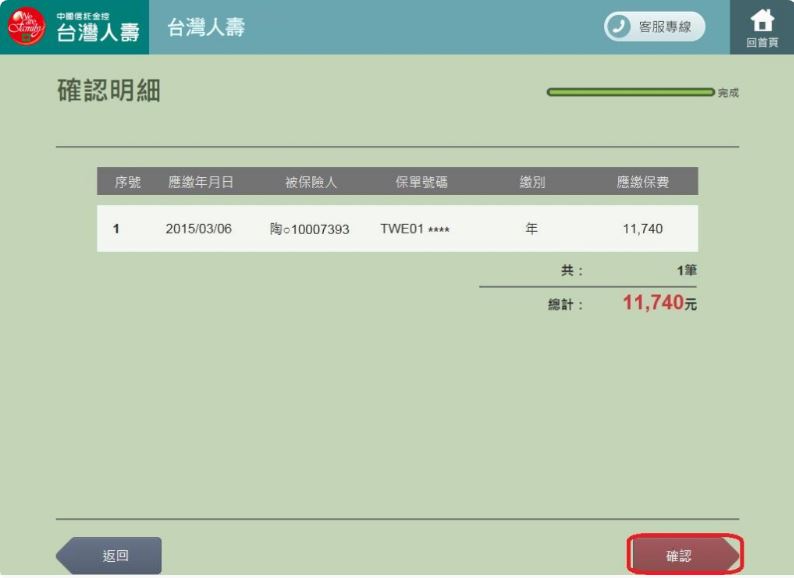Click the 確認 confirm button
The width and height of the screenshot is (794, 578).
click(x=684, y=555)
